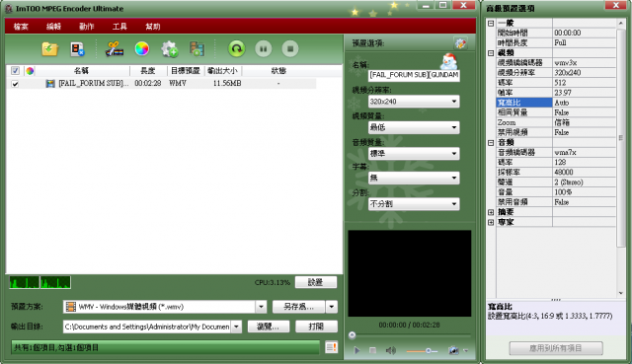Adjust the preview volume slider

point(422,351)
